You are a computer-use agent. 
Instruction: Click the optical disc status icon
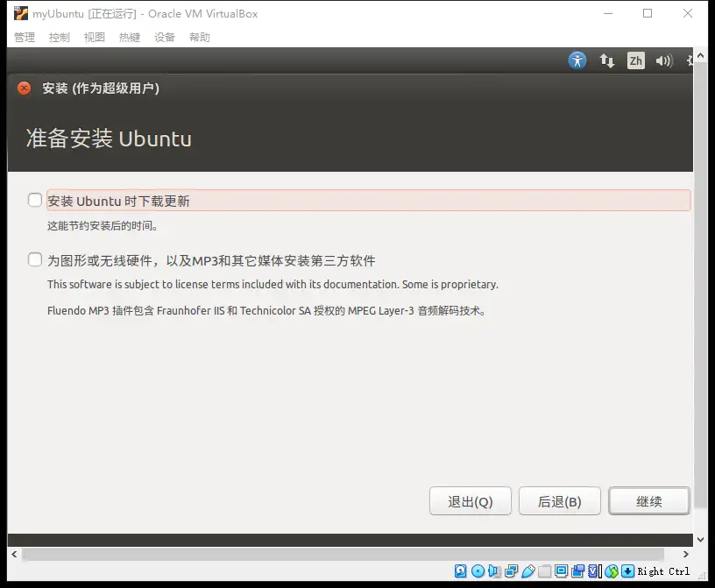coord(478,571)
